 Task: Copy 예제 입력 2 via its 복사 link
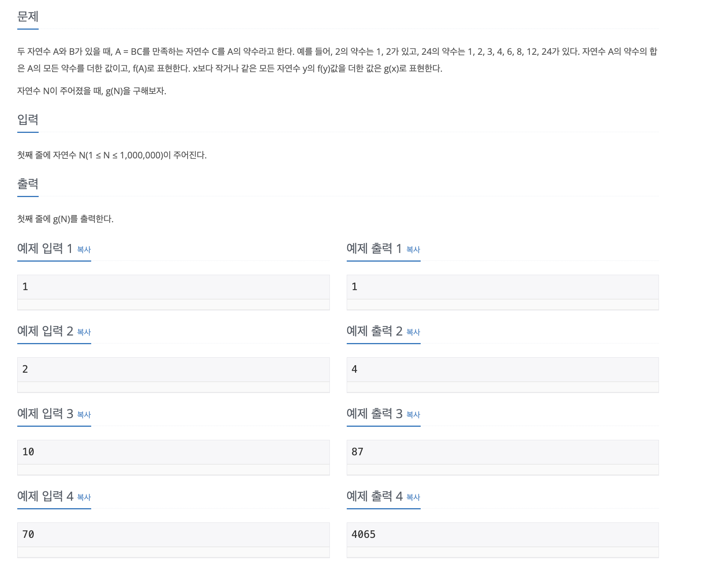(84, 332)
